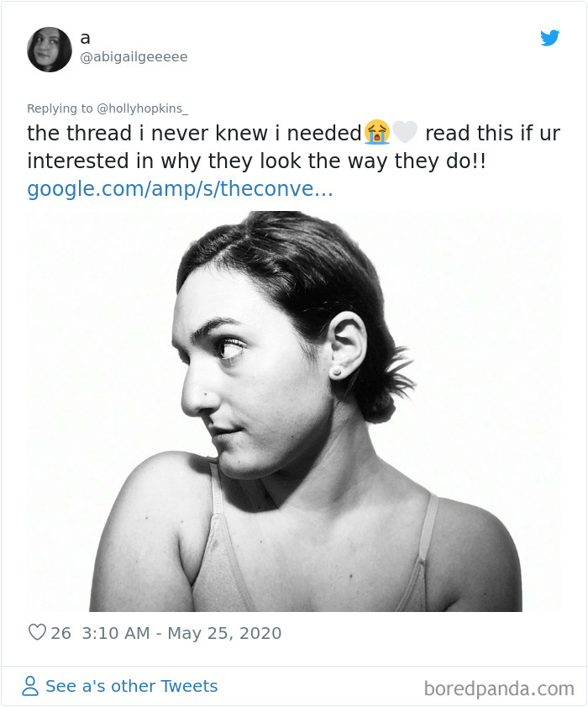The width and height of the screenshot is (588, 707).
Task: Click the crying emoji in the tweet
Action: click(379, 133)
